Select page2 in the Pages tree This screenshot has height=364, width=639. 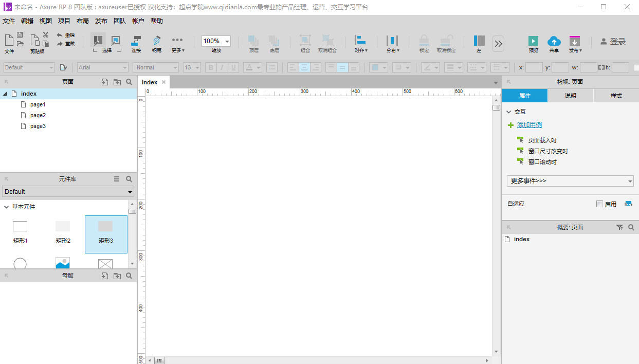coord(38,116)
